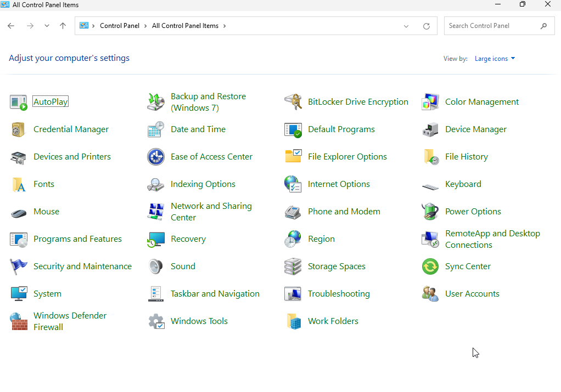Click the Power Options battery icon

(x=430, y=212)
